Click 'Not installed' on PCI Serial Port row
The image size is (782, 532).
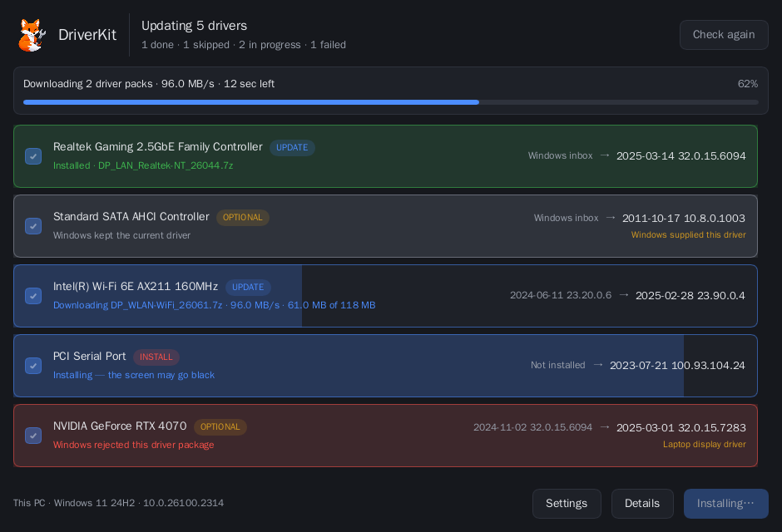tap(557, 365)
